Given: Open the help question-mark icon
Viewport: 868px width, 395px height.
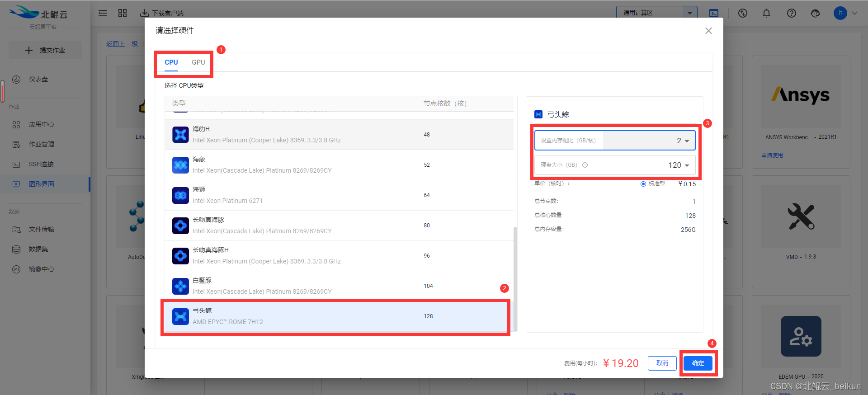Looking at the screenshot, I should [x=791, y=13].
